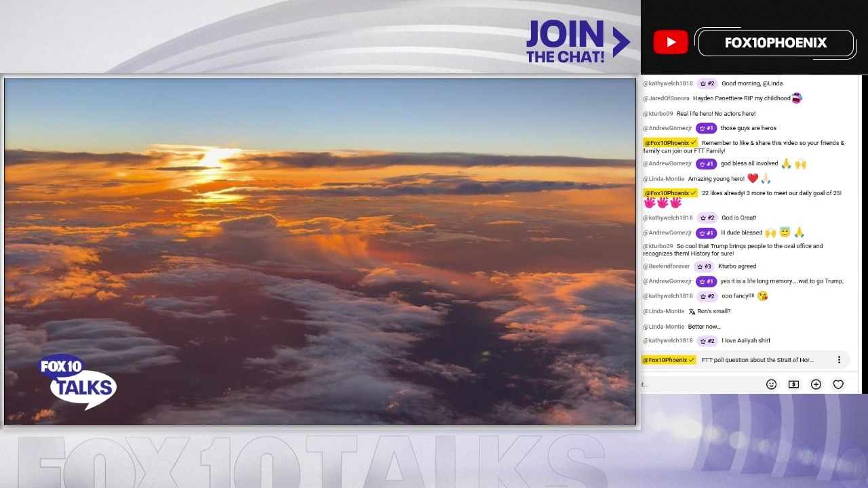This screenshot has width=868, height=488.
Task: Click #2 badge beside 'ooo fancy!!!!'
Action: [x=707, y=296]
